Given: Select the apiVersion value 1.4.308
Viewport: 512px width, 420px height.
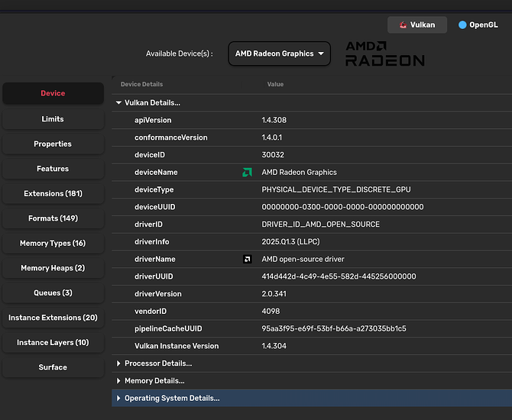Looking at the screenshot, I should [274, 120].
